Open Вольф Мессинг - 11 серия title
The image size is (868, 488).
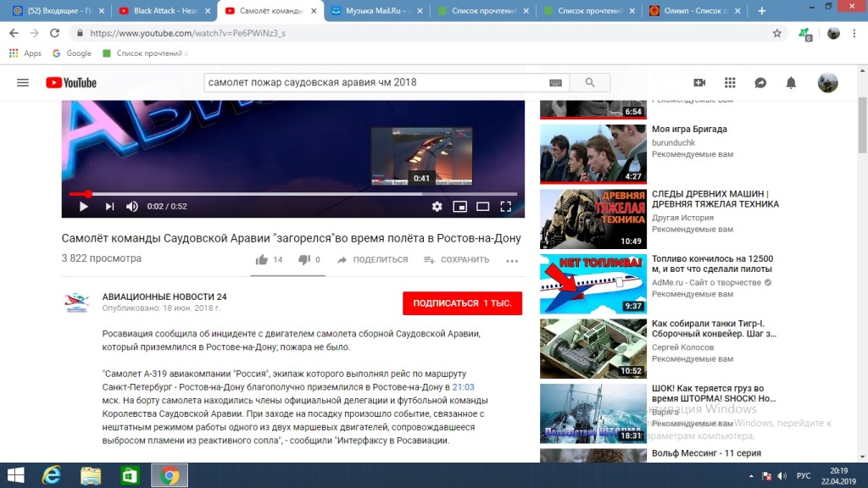coord(706,453)
